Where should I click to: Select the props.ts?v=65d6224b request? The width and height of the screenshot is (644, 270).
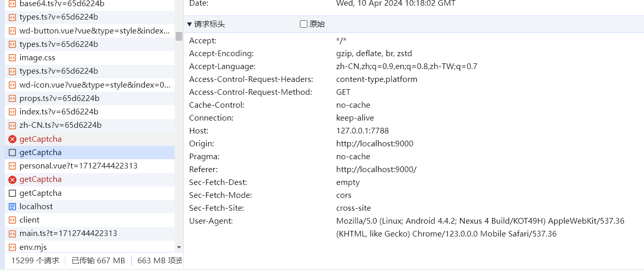pyautogui.click(x=59, y=98)
